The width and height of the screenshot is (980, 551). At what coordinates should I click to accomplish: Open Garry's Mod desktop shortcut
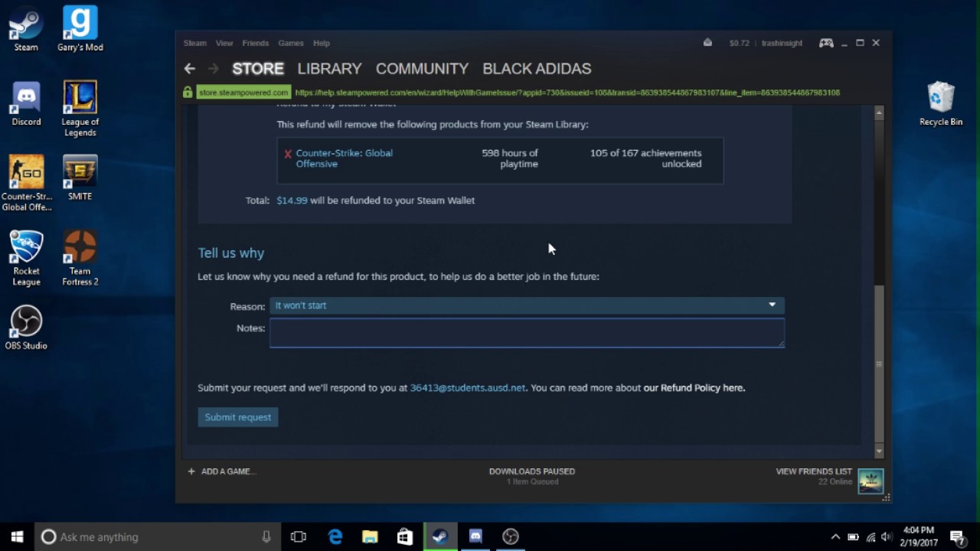tap(80, 29)
